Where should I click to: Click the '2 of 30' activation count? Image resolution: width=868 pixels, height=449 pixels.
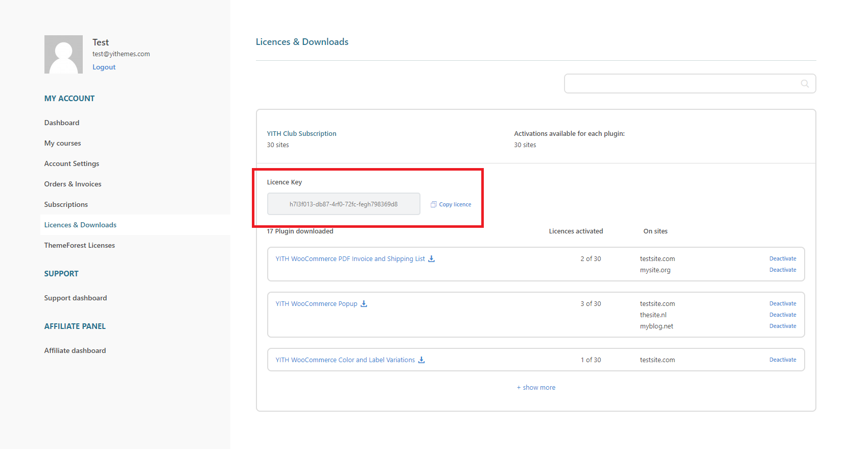tap(591, 259)
